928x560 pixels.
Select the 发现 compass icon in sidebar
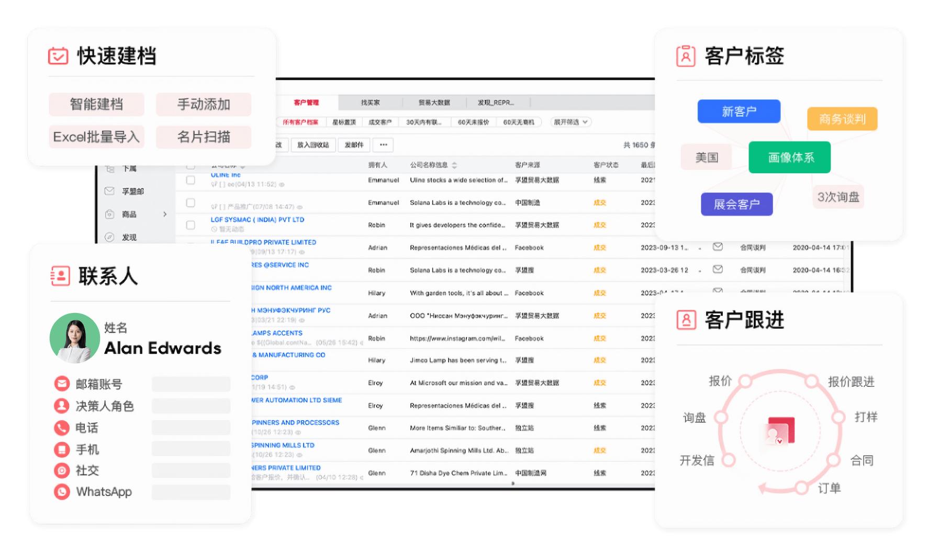(108, 237)
